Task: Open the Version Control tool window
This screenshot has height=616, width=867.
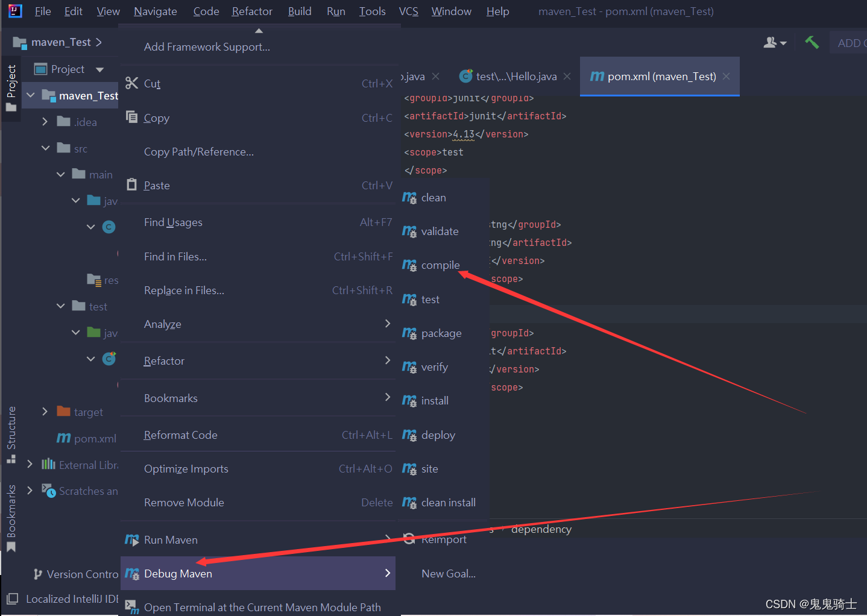Action: (x=76, y=574)
